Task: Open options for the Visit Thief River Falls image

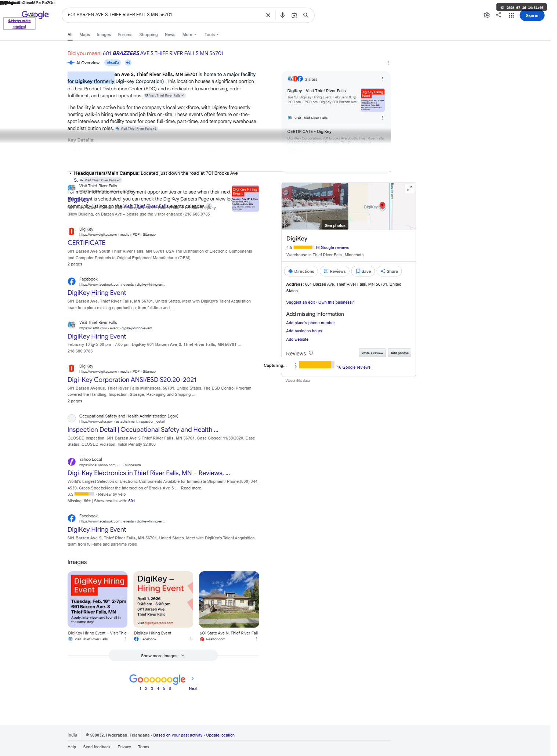Action: point(125,639)
